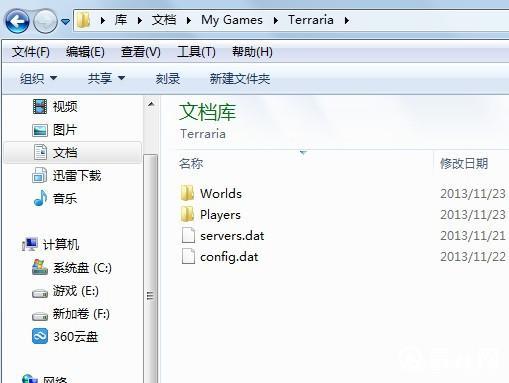509x383 pixels.
Task: Open the 帮助(H) menu
Action: 252,52
